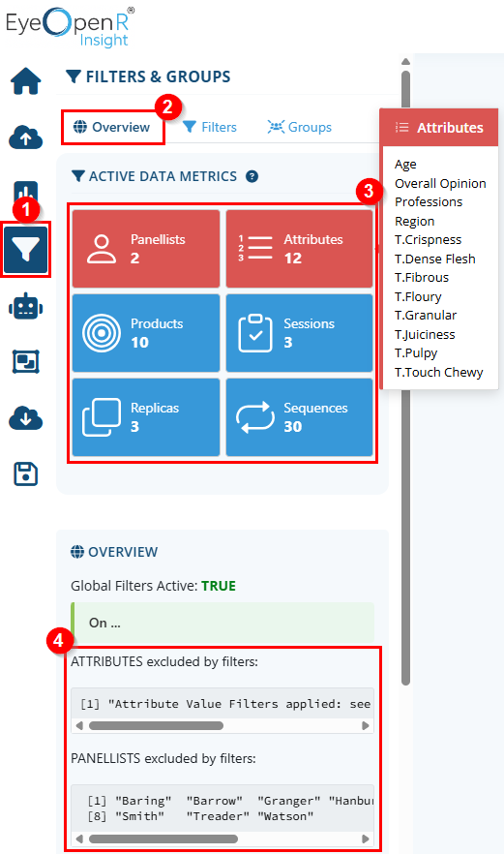This screenshot has height=854, width=504.
Task: Click the "Watson" name in the panellists output
Action: (x=285, y=816)
